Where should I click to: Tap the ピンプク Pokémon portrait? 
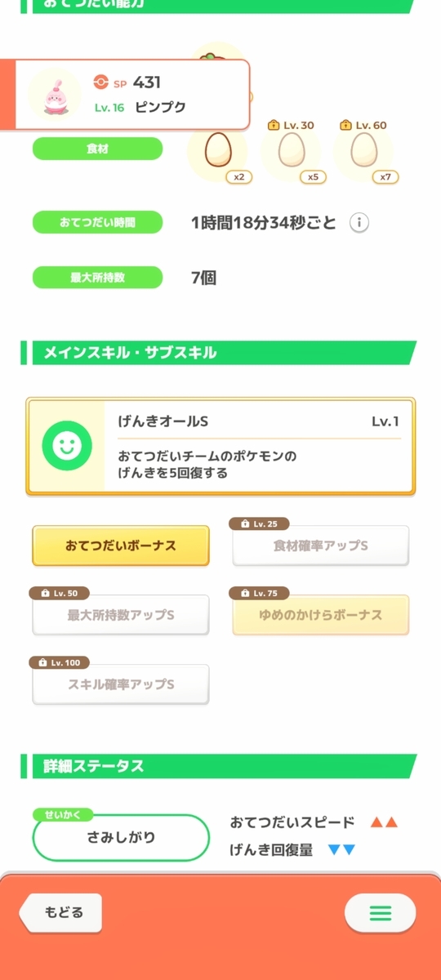(54, 94)
